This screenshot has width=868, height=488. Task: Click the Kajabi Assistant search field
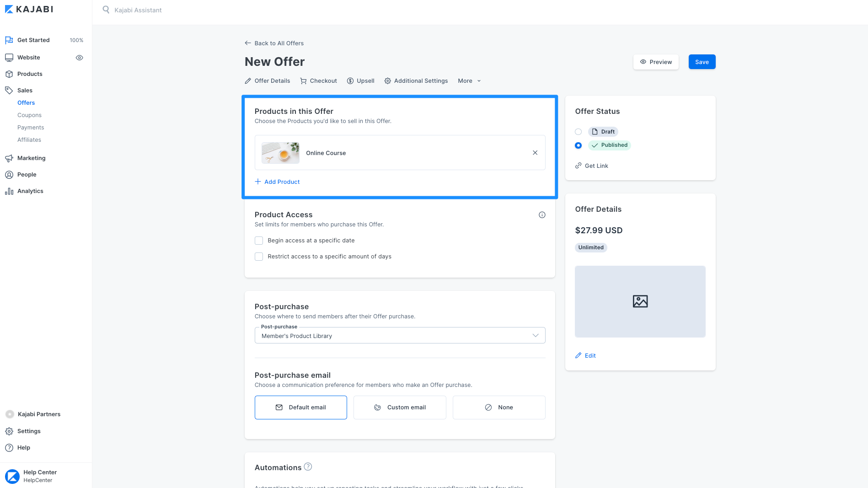click(x=138, y=10)
